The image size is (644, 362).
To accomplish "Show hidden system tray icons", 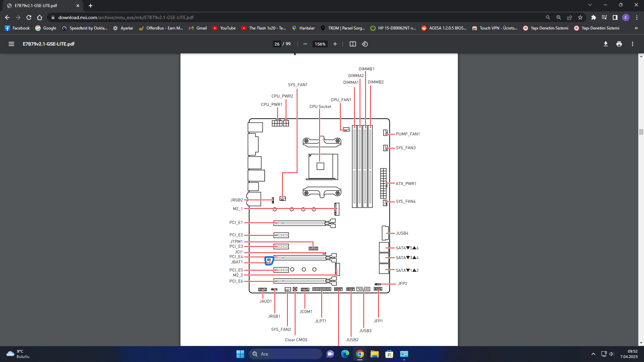I will click(593, 354).
